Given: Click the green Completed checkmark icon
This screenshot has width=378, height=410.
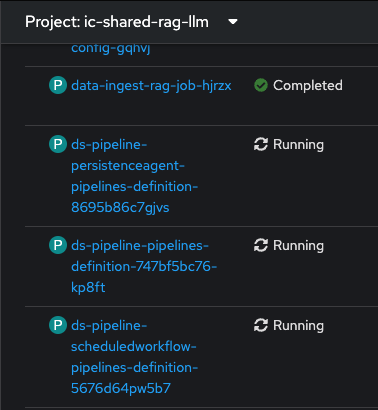Looking at the screenshot, I should point(261,85).
